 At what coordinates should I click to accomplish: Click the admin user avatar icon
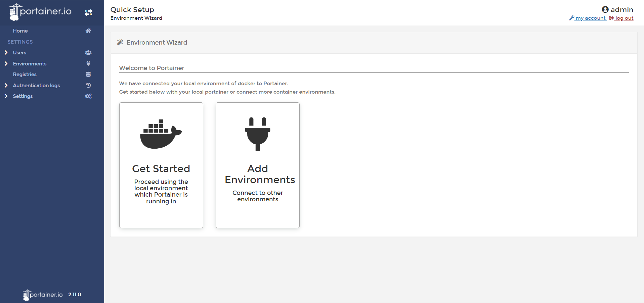click(x=605, y=9)
